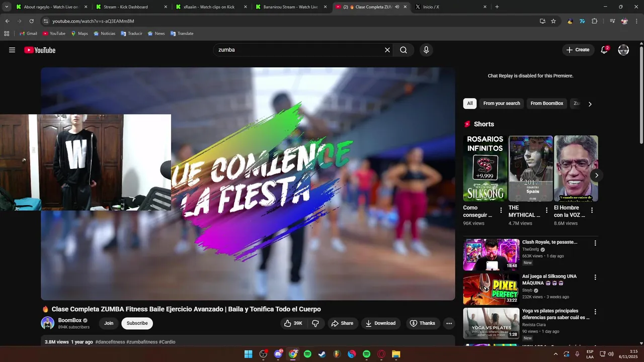Dislike the video with thumbs down

click(x=315, y=323)
